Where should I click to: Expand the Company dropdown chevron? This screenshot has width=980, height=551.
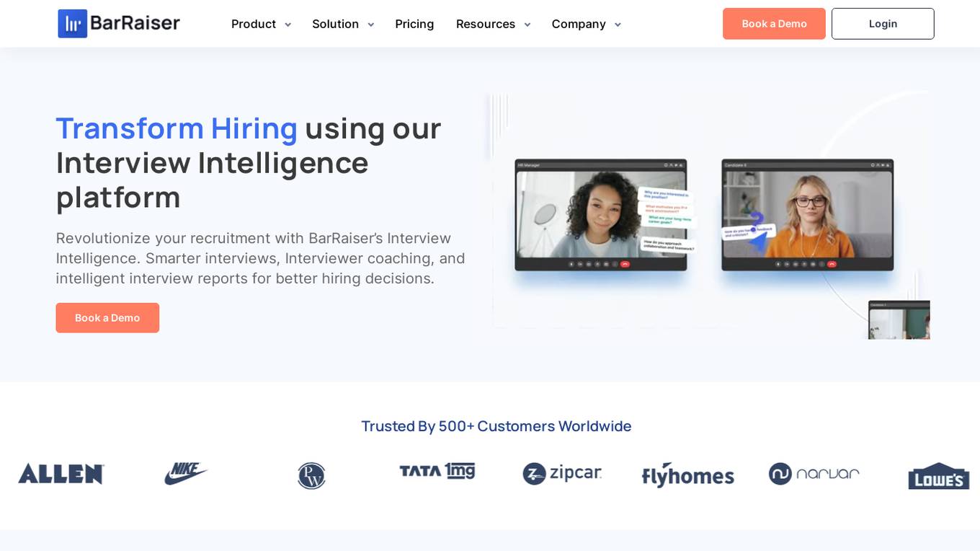(618, 25)
